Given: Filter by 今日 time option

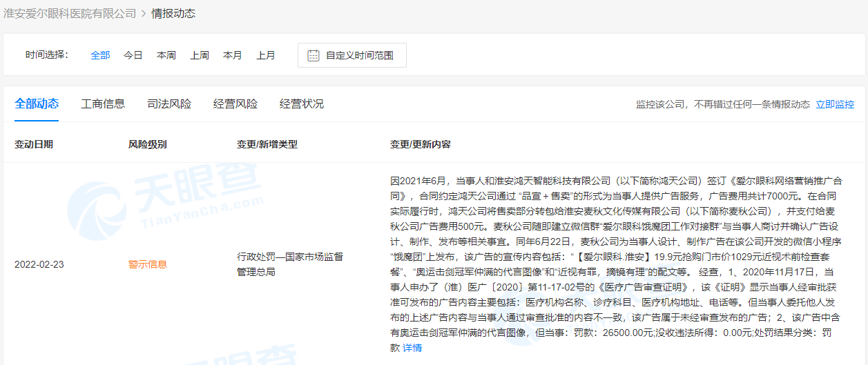Looking at the screenshot, I should click(133, 55).
